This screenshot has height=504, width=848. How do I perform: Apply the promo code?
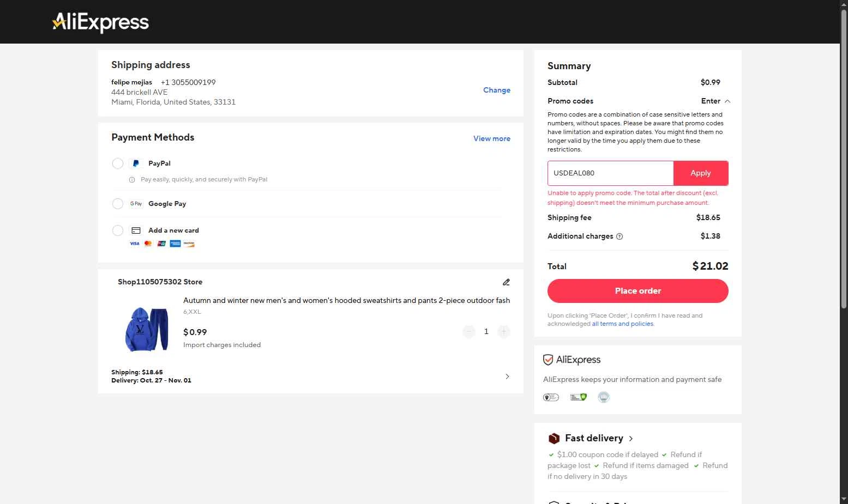700,173
